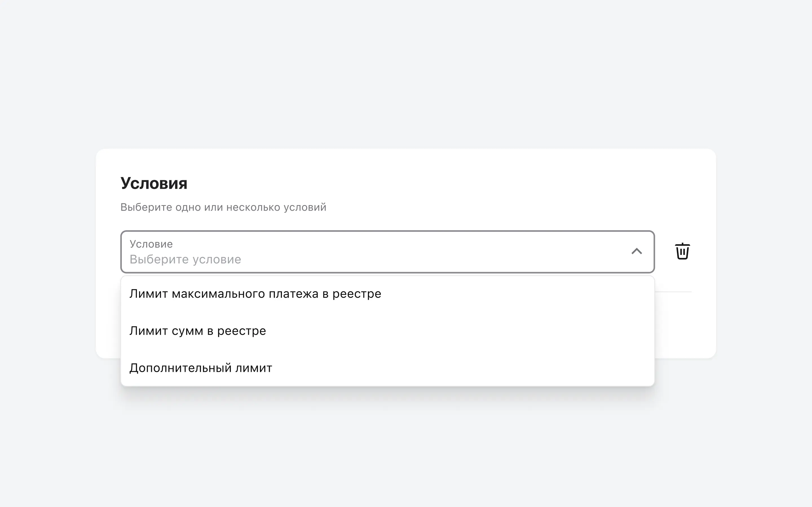The width and height of the screenshot is (812, 507).
Task: Click the divider line beside the dropdown list
Action: click(x=673, y=292)
